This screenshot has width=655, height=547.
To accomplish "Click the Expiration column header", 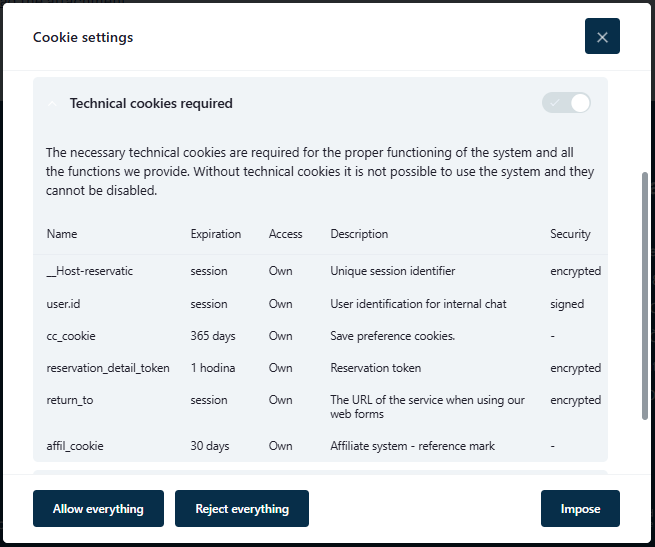I will tap(216, 234).
